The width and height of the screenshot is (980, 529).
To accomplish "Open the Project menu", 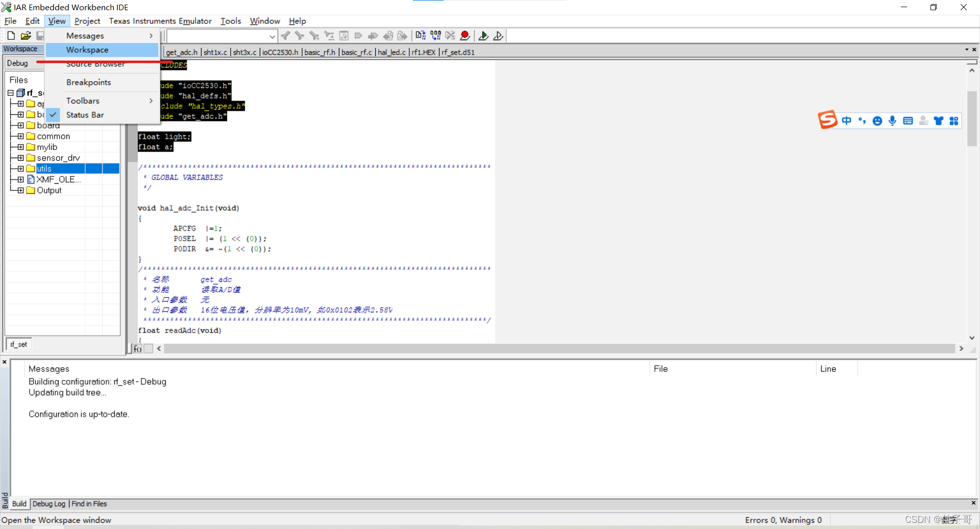I will point(87,21).
